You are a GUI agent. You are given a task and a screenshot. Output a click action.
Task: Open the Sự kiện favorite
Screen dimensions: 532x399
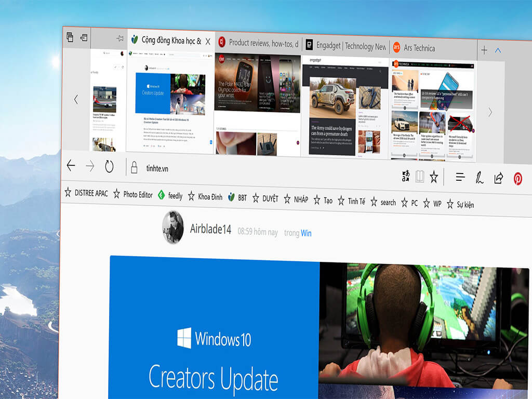coord(460,205)
